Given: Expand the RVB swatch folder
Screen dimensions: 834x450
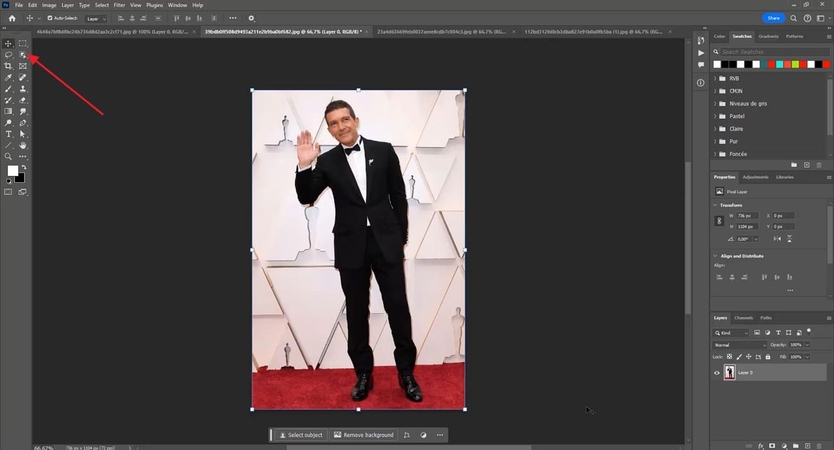Looking at the screenshot, I should [715, 78].
